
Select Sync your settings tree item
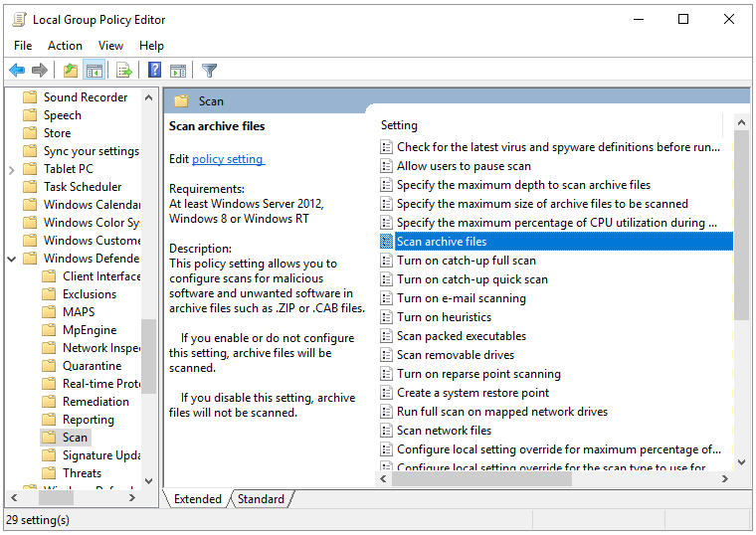click(x=92, y=151)
